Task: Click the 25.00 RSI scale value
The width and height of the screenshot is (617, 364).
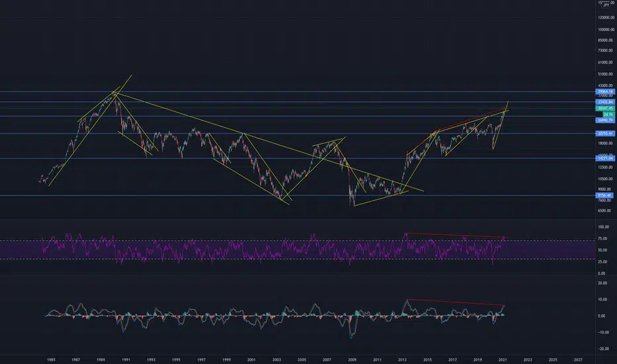Action: click(603, 261)
